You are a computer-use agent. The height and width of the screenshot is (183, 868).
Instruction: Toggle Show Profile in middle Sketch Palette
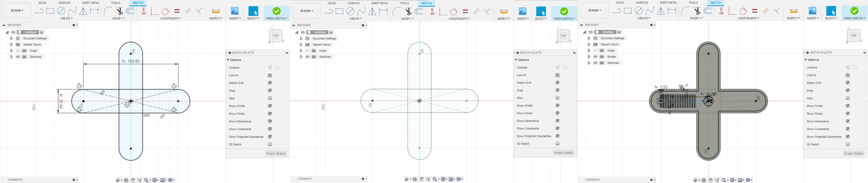(558, 106)
